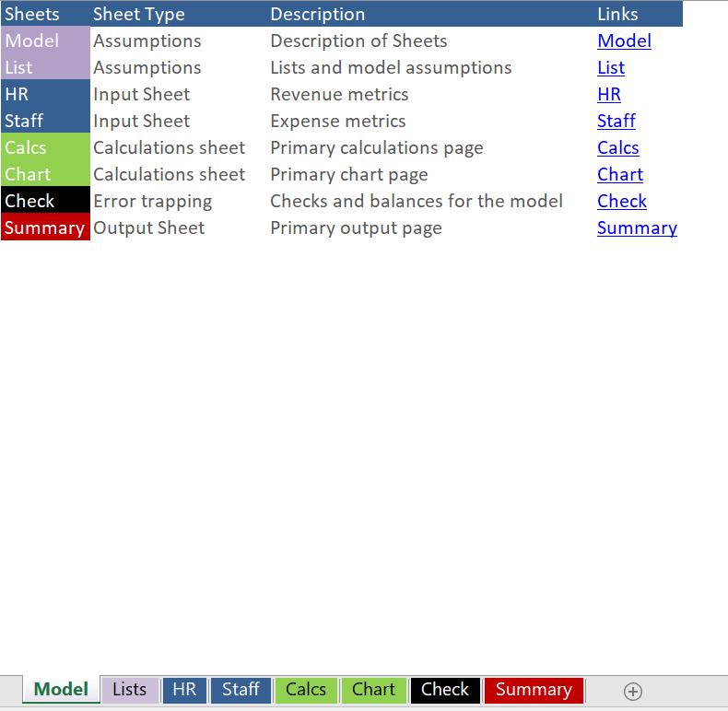Click the List hyperlink
The width and height of the screenshot is (728, 711).
pos(610,67)
